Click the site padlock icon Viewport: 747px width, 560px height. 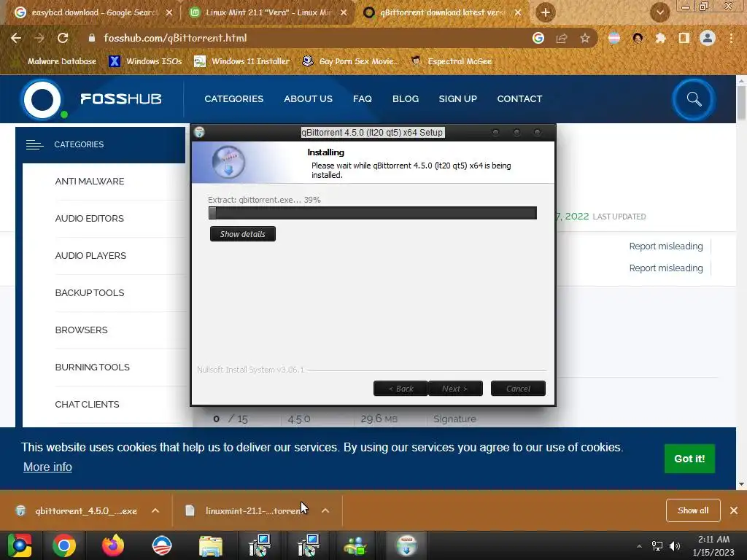[92, 38]
